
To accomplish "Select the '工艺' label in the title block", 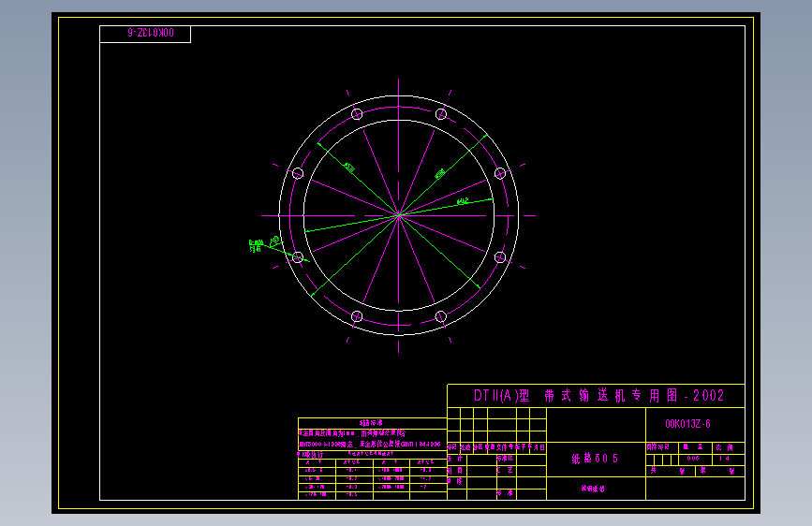I will (x=505, y=470).
